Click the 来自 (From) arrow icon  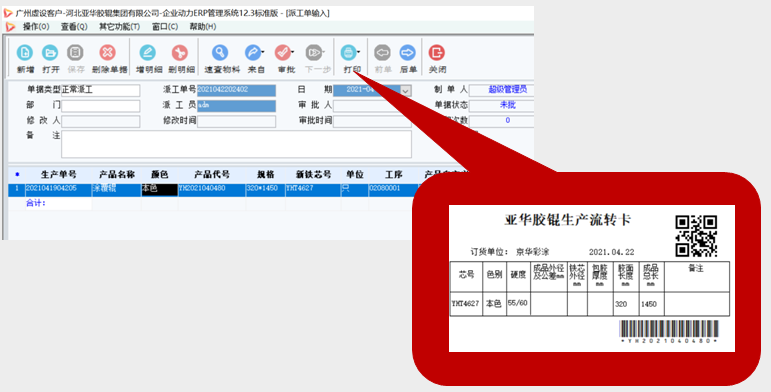pyautogui.click(x=253, y=52)
